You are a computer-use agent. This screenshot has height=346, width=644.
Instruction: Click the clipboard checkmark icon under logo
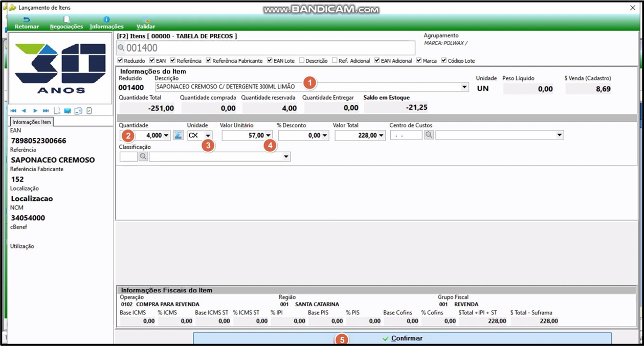click(89, 110)
